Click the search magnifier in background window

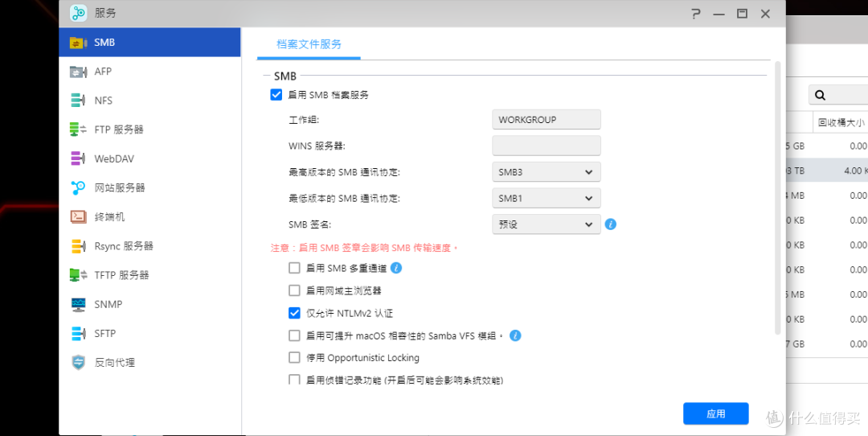coord(820,95)
